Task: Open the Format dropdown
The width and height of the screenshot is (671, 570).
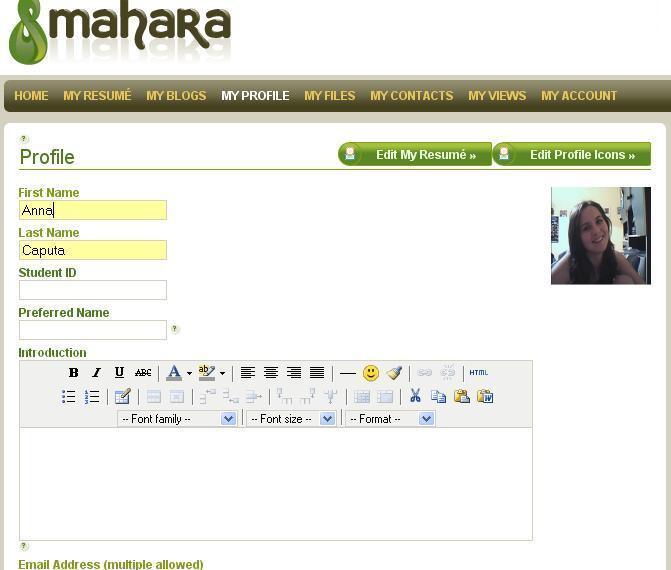Action: pyautogui.click(x=390, y=419)
